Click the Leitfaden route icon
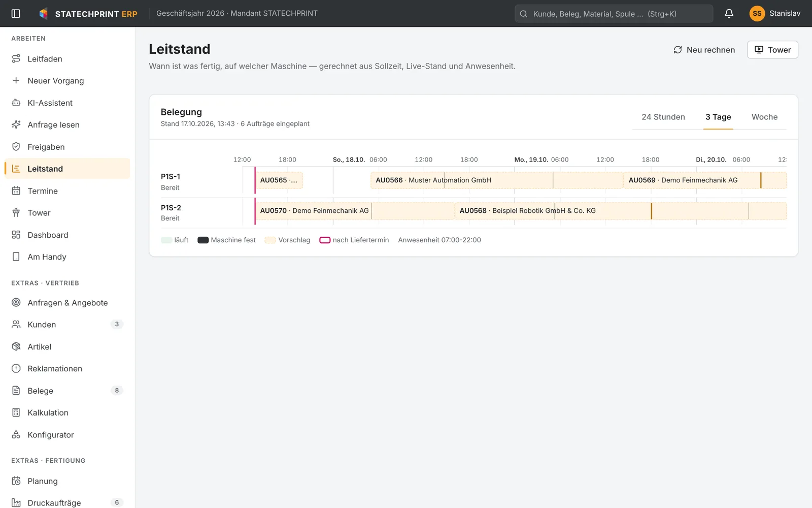 (16, 59)
